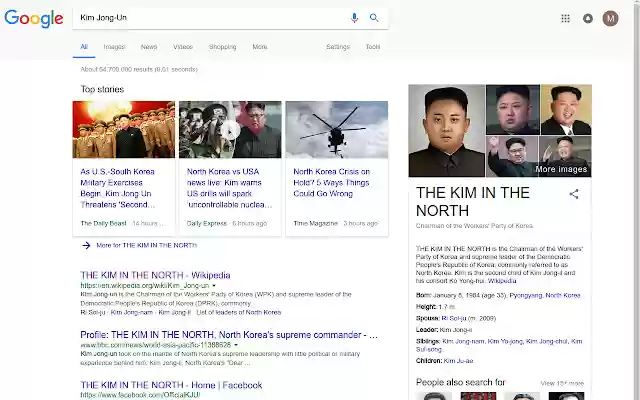This screenshot has width=640, height=400.
Task: Open sibling Kim Jong-chul link
Action: tap(547, 341)
